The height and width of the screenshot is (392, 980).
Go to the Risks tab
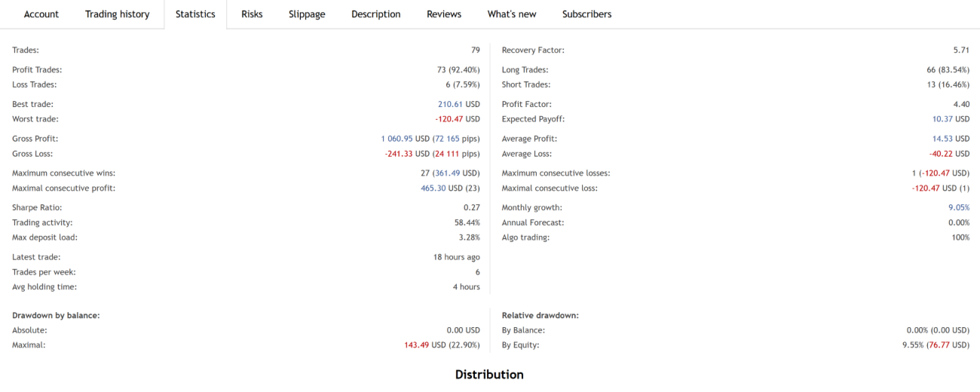click(252, 14)
